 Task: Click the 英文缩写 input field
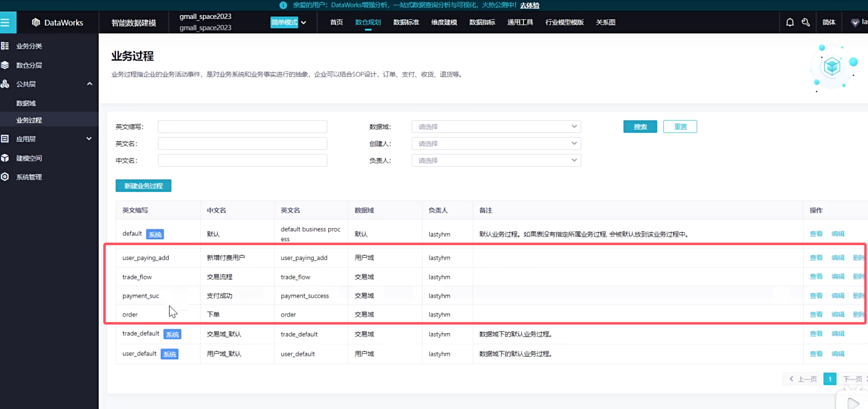[x=242, y=127]
